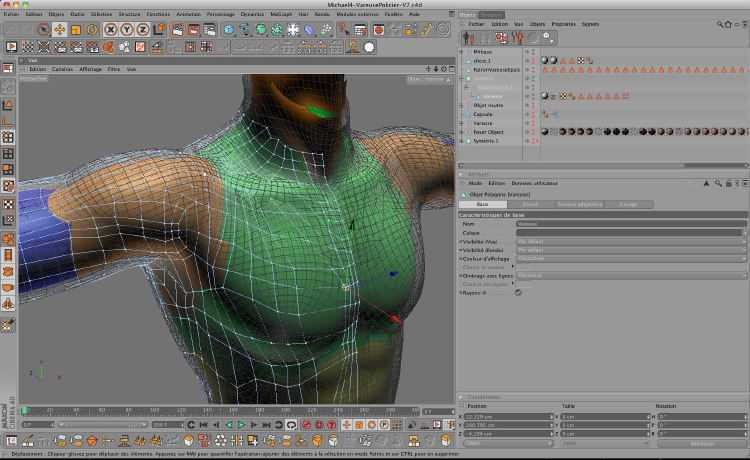Open the Signets menu in object manager
750x460 pixels.
pos(590,24)
